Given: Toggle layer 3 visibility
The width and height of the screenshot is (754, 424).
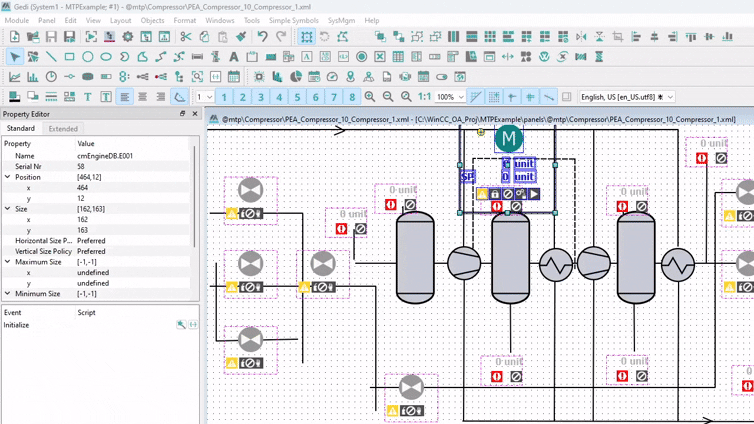Looking at the screenshot, I should 261,97.
